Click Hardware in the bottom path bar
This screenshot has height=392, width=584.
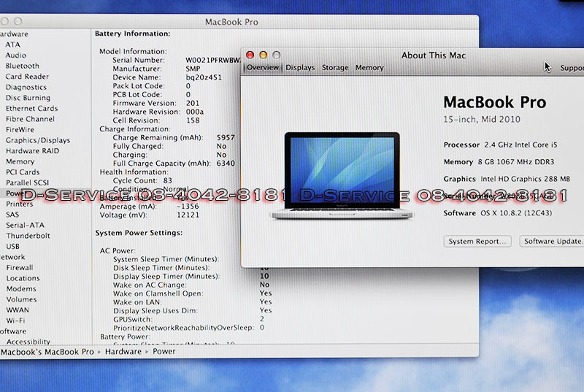123,351
